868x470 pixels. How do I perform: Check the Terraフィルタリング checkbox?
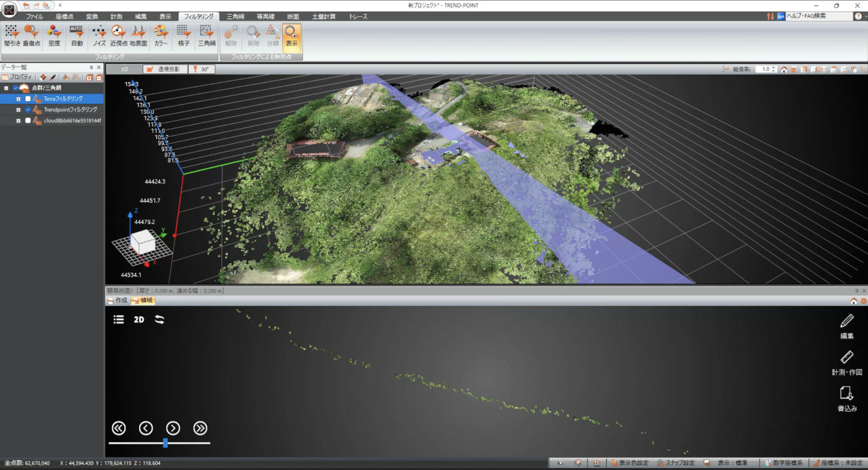tap(28, 98)
